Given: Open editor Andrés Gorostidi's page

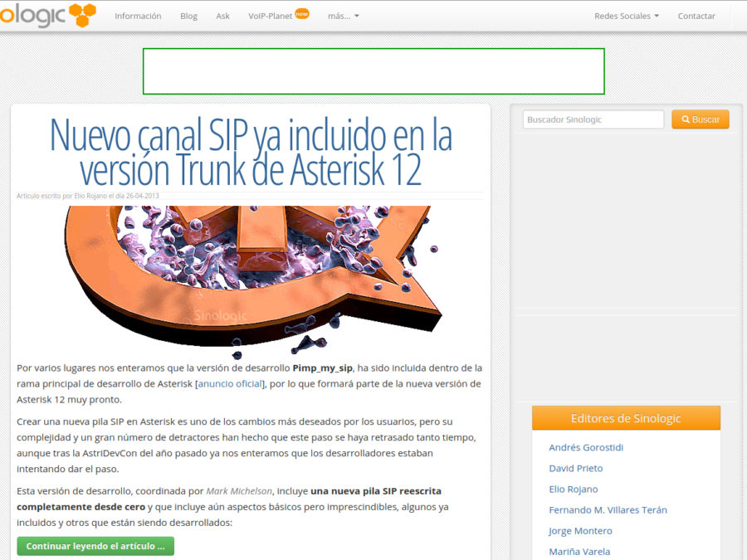Looking at the screenshot, I should pos(585,447).
